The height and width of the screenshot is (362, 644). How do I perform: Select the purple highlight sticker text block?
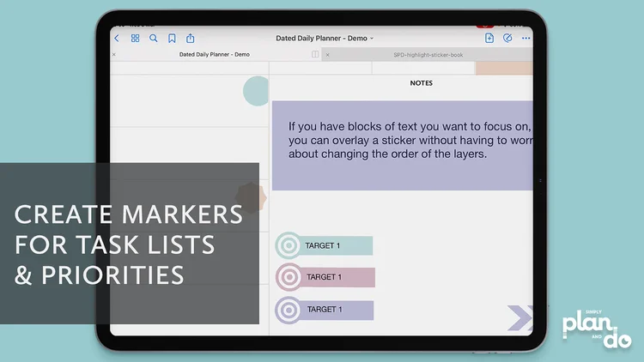pos(403,146)
